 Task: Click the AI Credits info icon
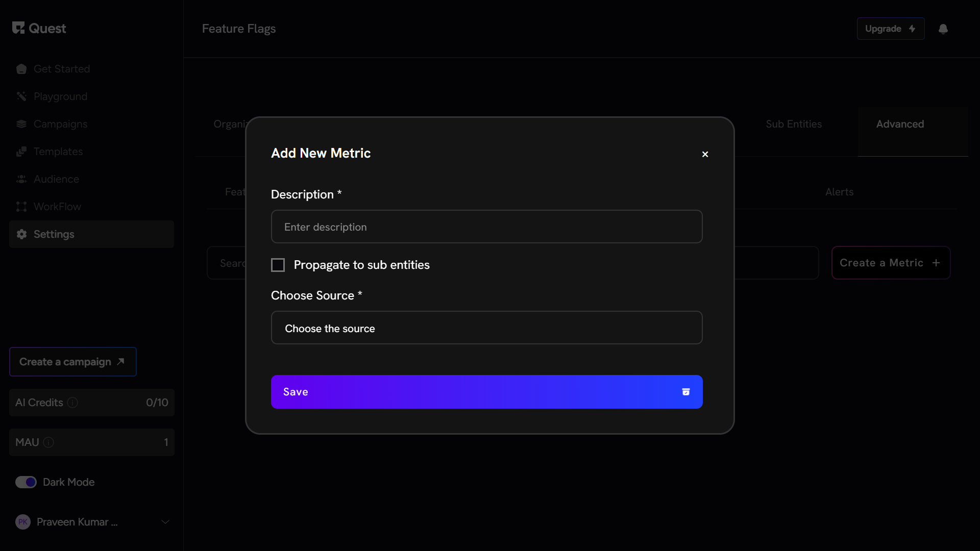[72, 403]
